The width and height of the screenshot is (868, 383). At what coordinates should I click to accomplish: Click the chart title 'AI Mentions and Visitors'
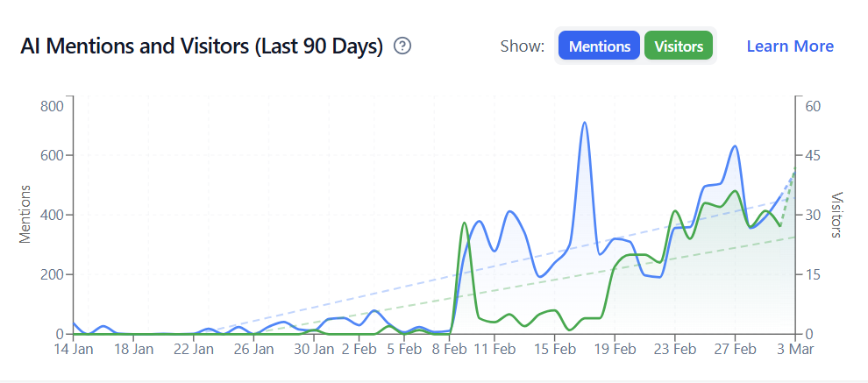[x=202, y=46]
